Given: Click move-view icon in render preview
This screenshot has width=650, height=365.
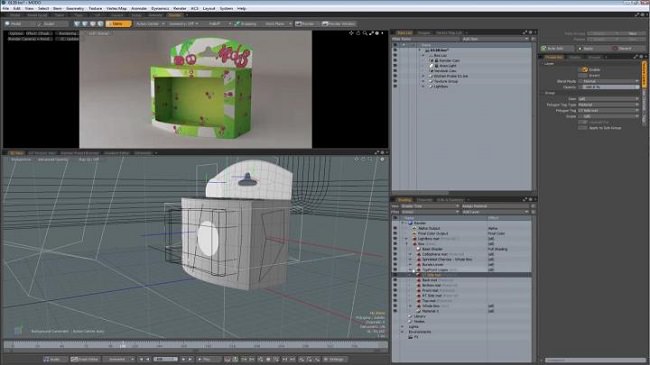Looking at the screenshot, I should [352, 33].
